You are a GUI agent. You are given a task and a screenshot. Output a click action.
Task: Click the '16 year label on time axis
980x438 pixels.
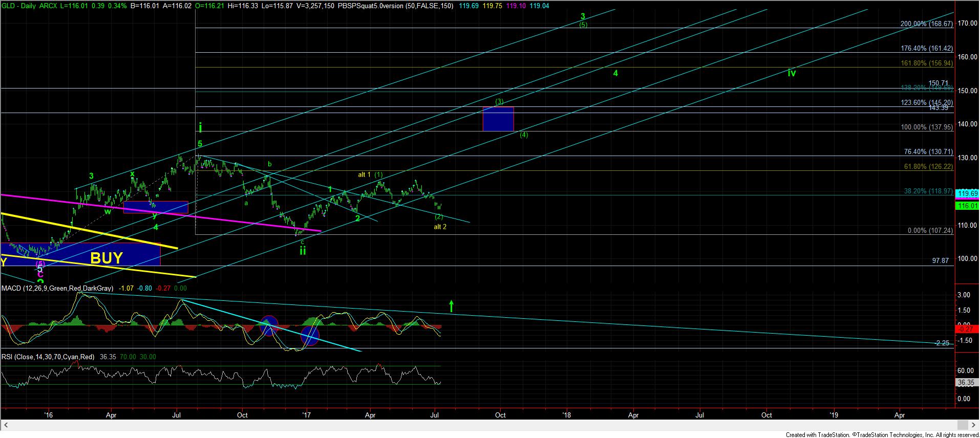click(49, 415)
